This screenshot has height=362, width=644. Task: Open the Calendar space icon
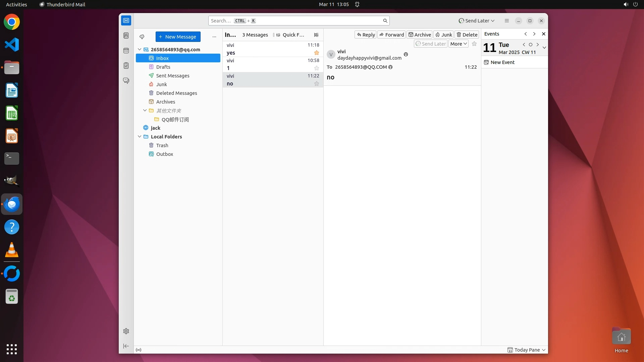[126, 51]
